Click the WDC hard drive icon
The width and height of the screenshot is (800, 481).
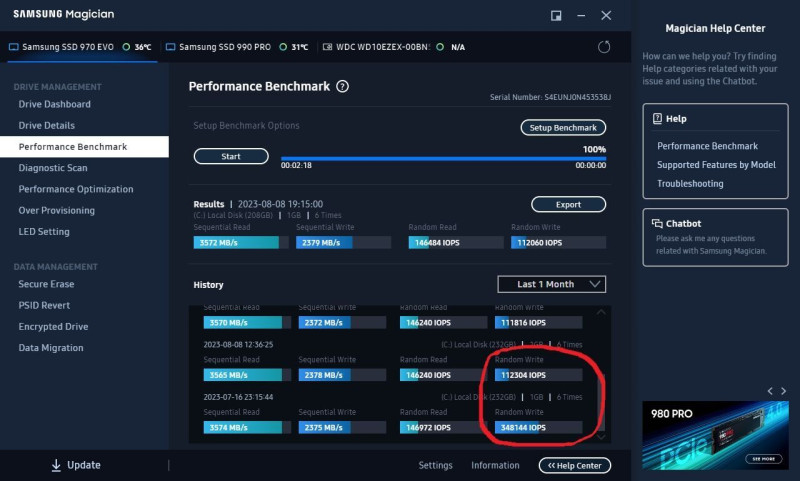coord(327,47)
